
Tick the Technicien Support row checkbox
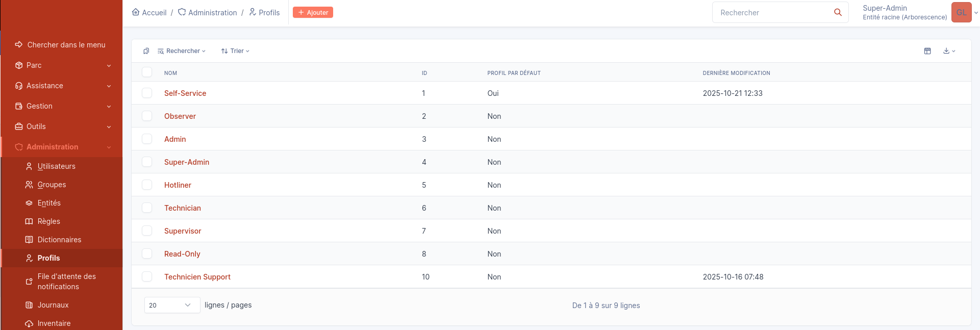147,276
